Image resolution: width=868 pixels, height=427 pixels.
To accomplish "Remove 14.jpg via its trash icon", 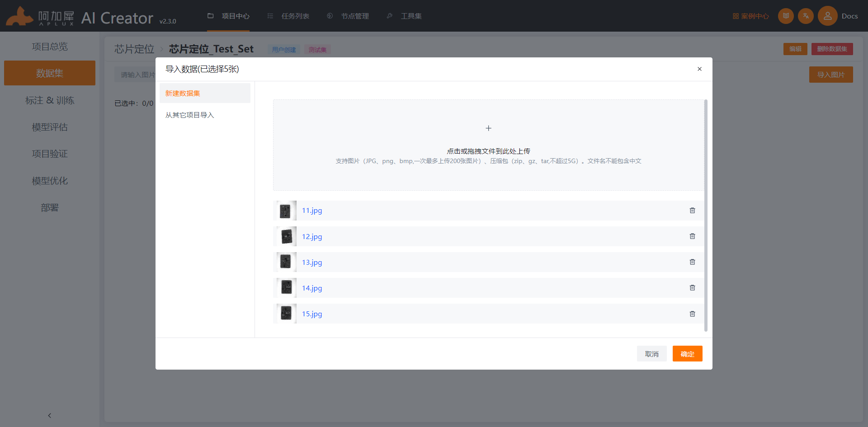I will click(692, 288).
